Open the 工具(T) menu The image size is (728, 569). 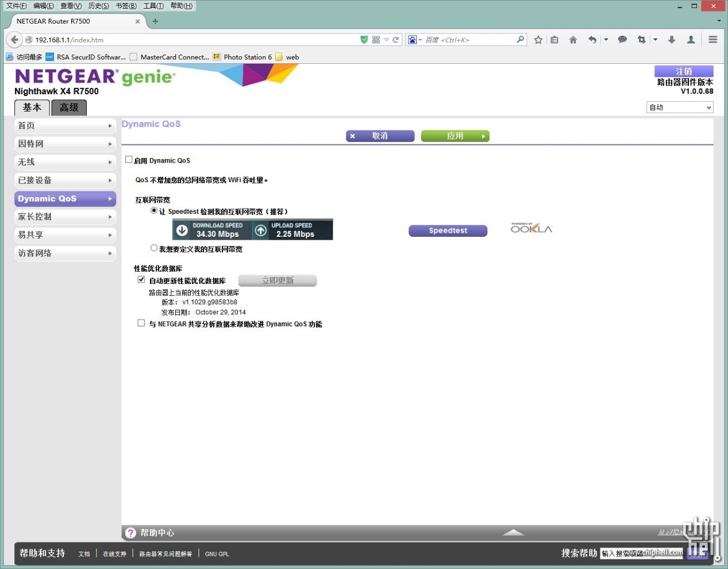pyautogui.click(x=153, y=6)
